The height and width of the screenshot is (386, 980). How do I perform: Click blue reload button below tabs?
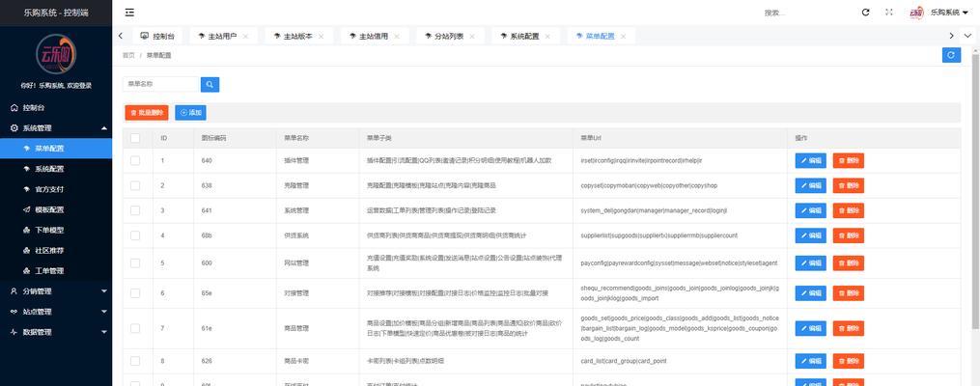click(951, 55)
